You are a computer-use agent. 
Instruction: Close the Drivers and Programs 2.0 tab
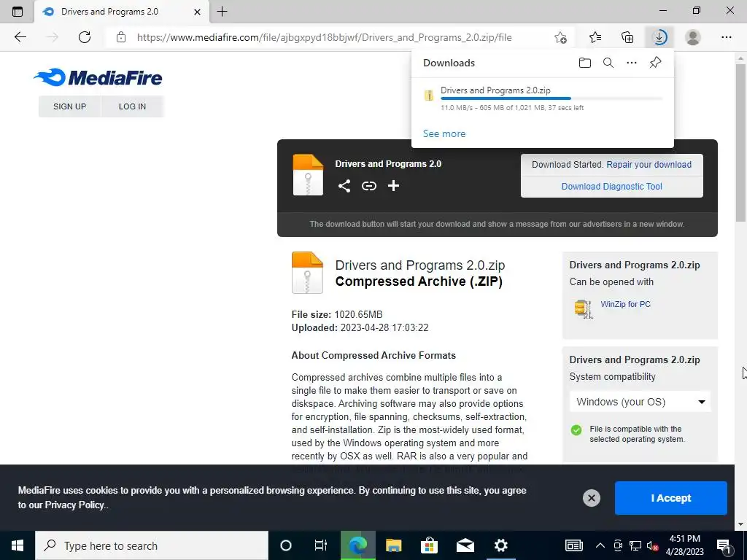(197, 12)
